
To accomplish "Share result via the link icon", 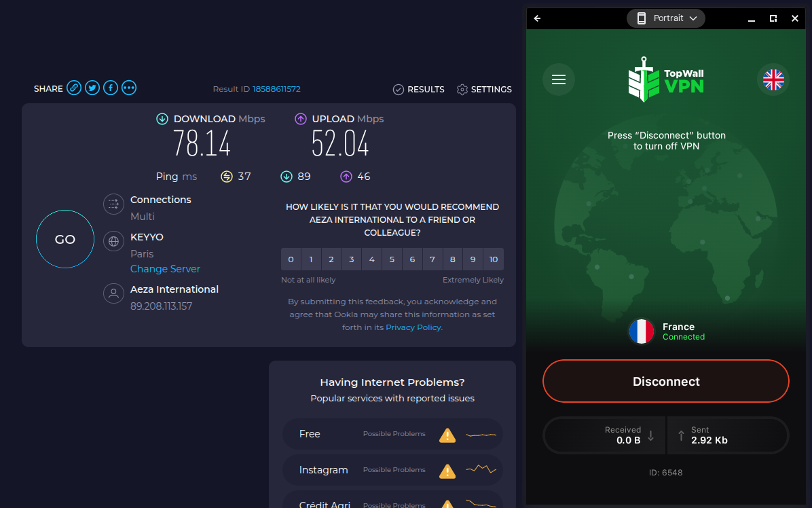I will (x=74, y=88).
